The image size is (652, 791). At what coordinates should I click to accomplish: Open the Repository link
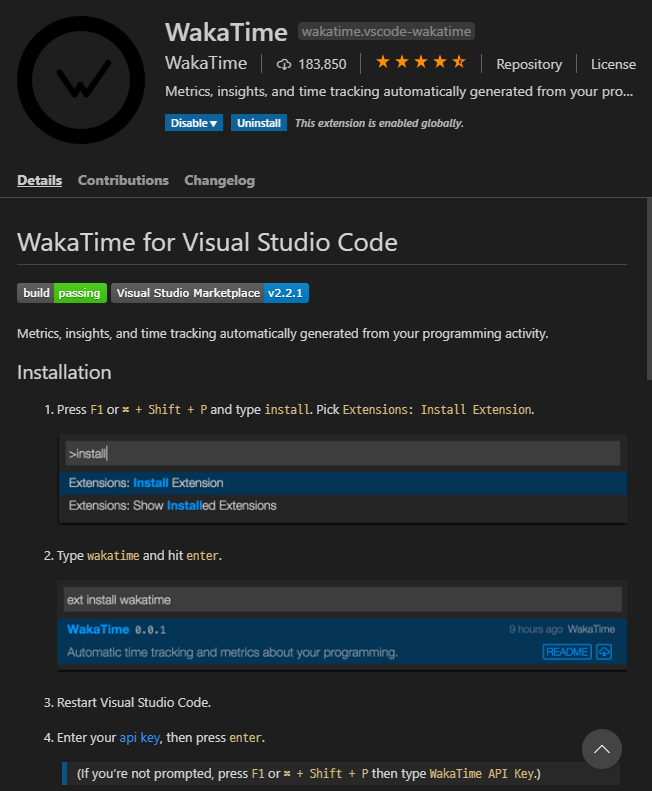(x=529, y=64)
